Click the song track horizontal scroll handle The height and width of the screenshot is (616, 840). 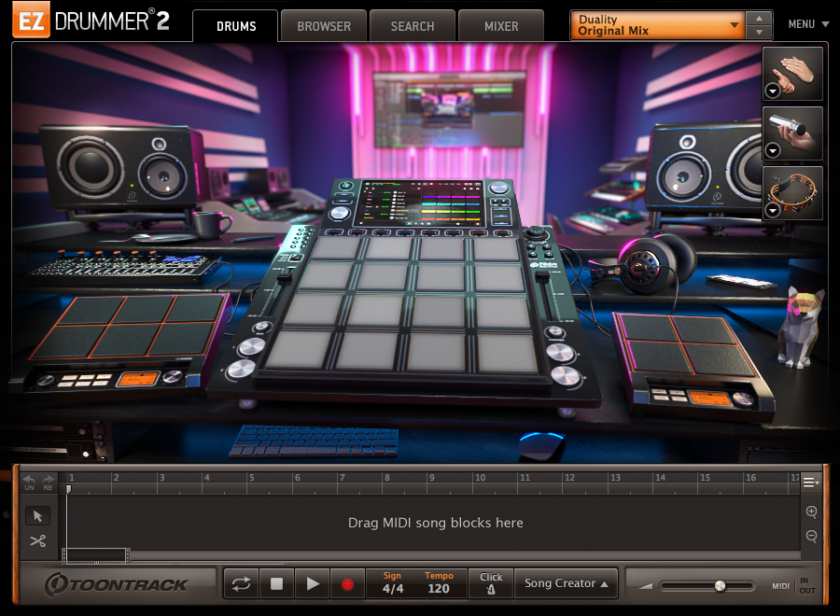(96, 555)
